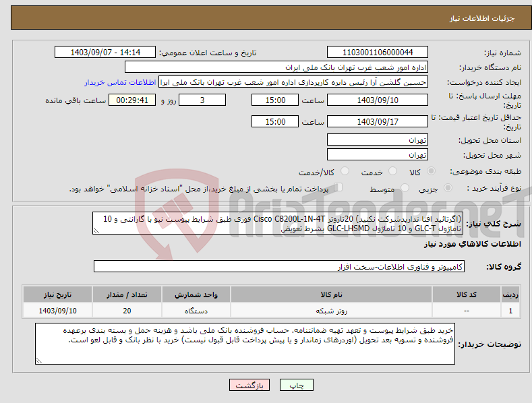Click the need date cell 1403/09/10
The width and height of the screenshot is (532, 403).
(57, 311)
